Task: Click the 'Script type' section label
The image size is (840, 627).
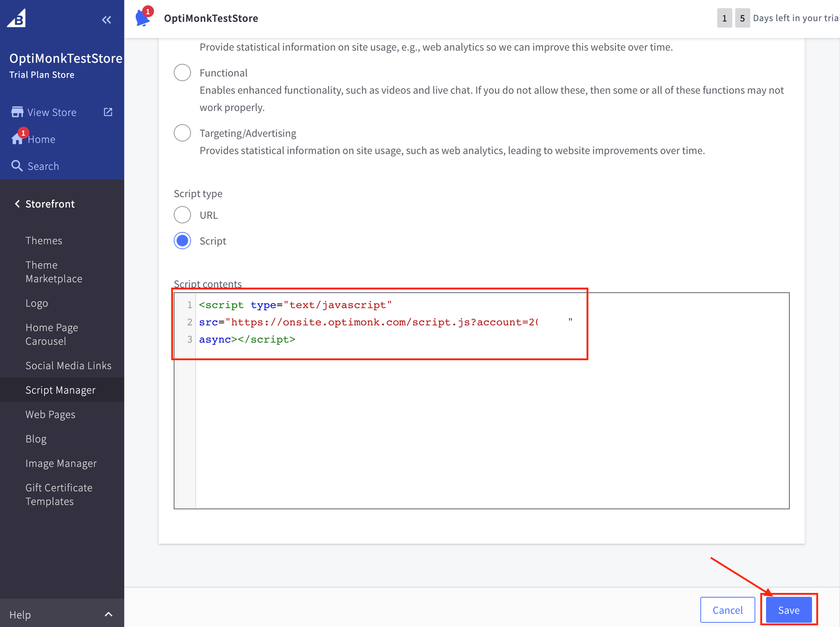Action: pyautogui.click(x=198, y=193)
